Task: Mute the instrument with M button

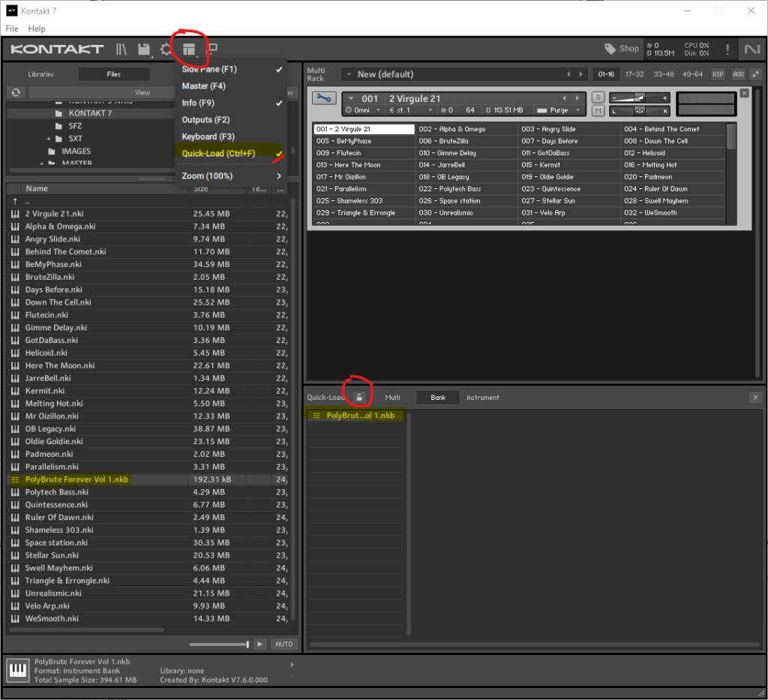Action: coord(598,110)
